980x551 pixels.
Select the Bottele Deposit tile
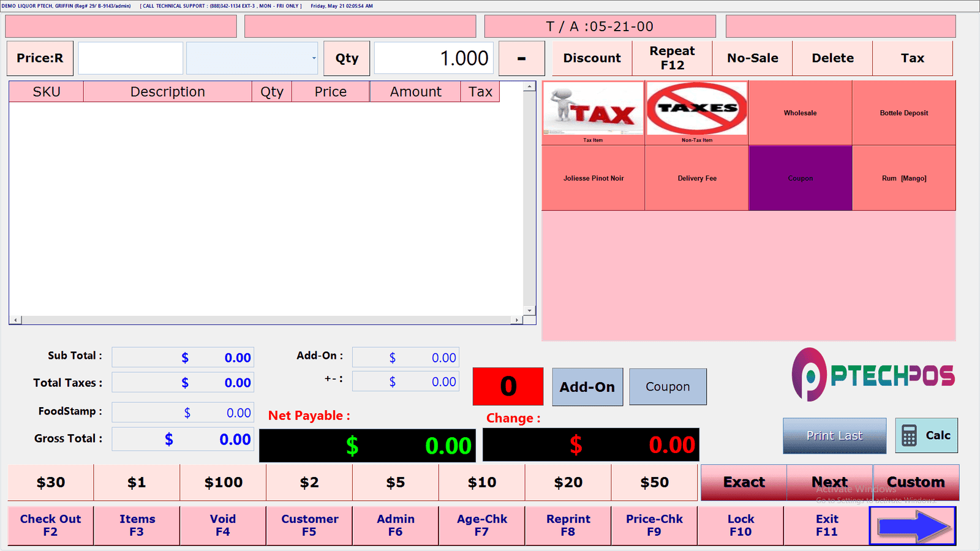pyautogui.click(x=903, y=113)
